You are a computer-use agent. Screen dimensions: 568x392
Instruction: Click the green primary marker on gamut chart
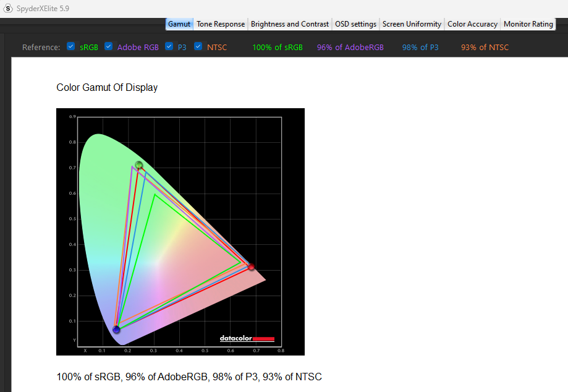click(x=139, y=165)
